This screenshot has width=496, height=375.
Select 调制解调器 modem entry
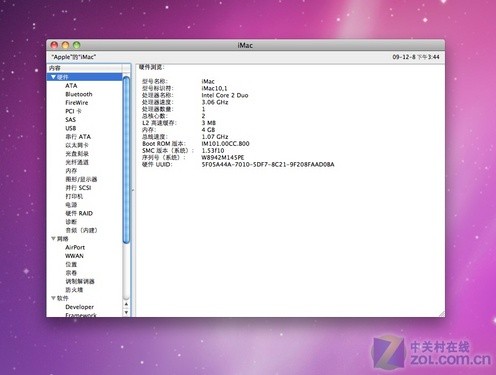80,281
